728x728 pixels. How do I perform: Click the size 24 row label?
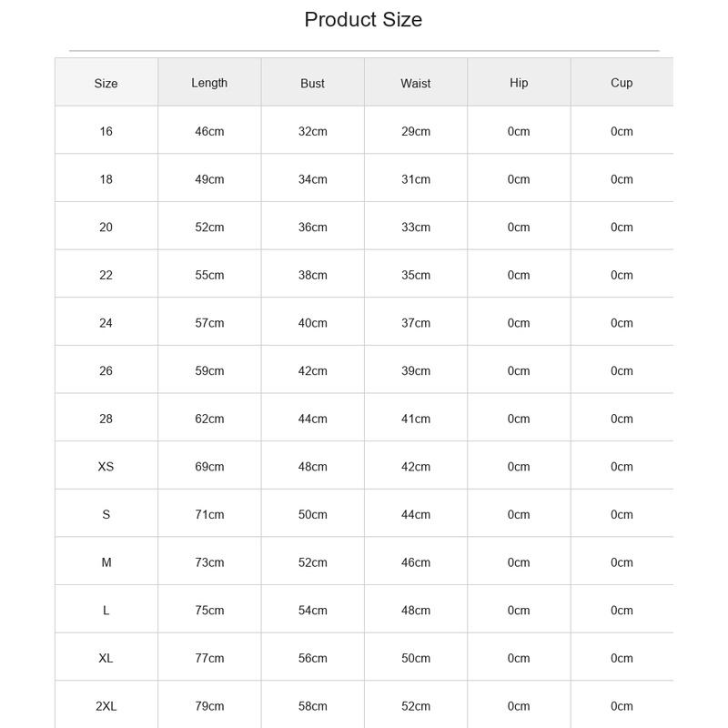[x=106, y=323]
